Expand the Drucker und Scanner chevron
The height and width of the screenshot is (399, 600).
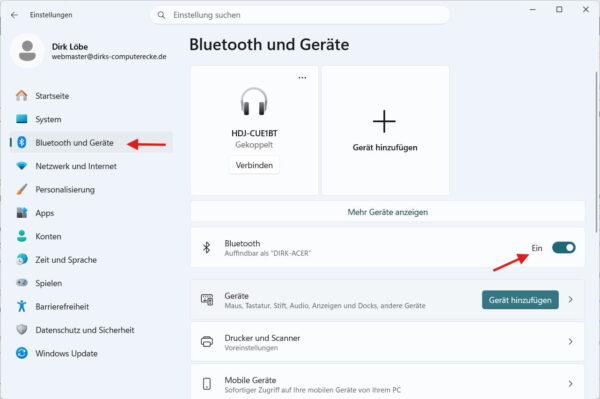(571, 341)
